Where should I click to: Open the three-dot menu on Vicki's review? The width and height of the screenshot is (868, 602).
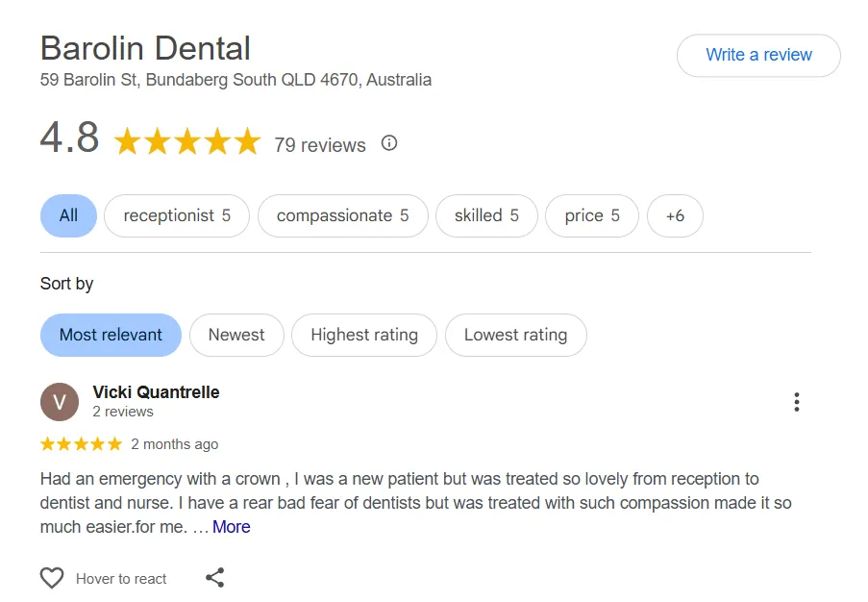[x=796, y=402]
